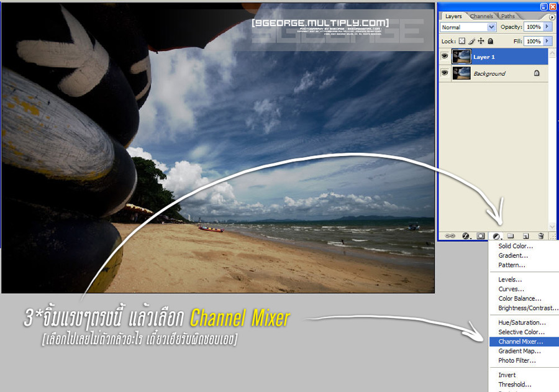559x392 pixels.
Task: Click the new adjustment layer icon
Action: 496,236
